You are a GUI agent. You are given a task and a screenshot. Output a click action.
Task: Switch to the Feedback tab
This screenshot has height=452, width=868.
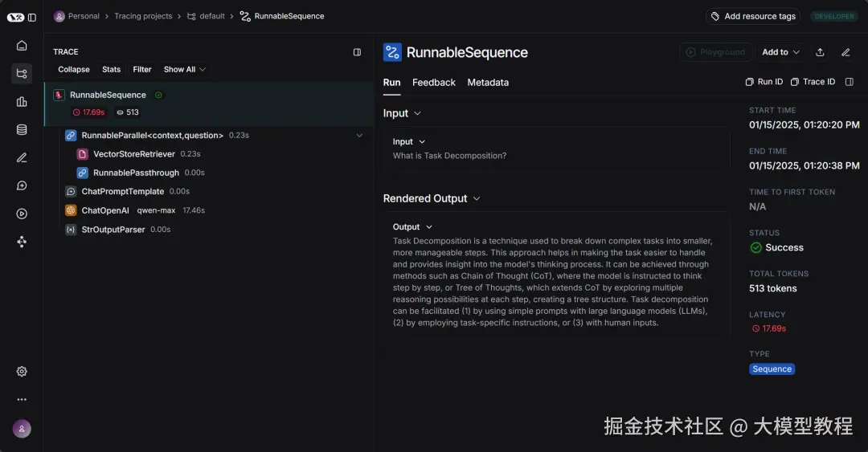pos(433,83)
